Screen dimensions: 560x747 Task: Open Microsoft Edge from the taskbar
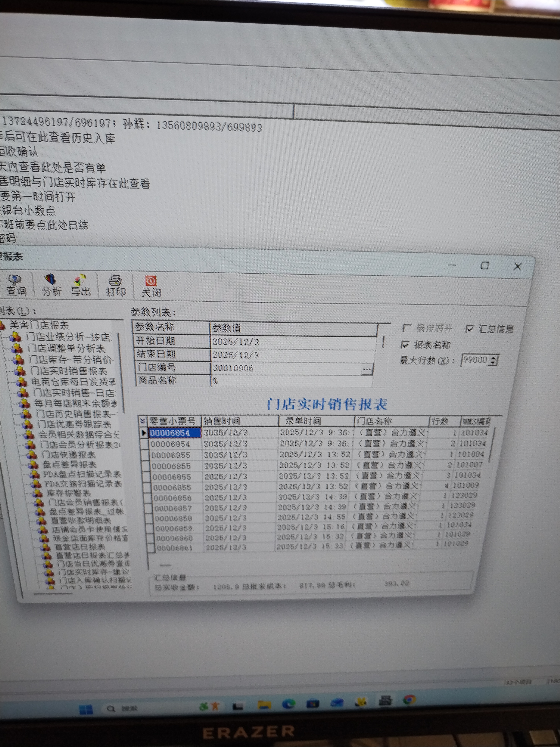(289, 704)
